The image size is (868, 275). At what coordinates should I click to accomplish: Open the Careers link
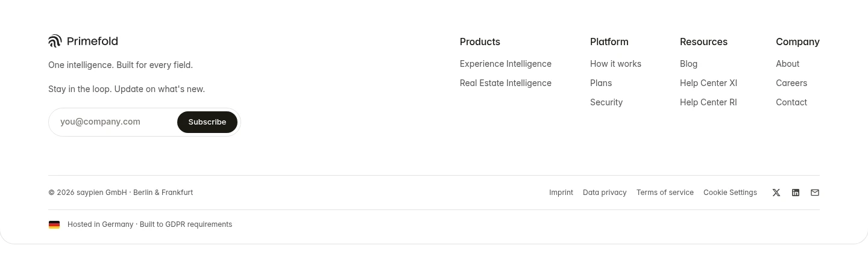click(x=791, y=83)
